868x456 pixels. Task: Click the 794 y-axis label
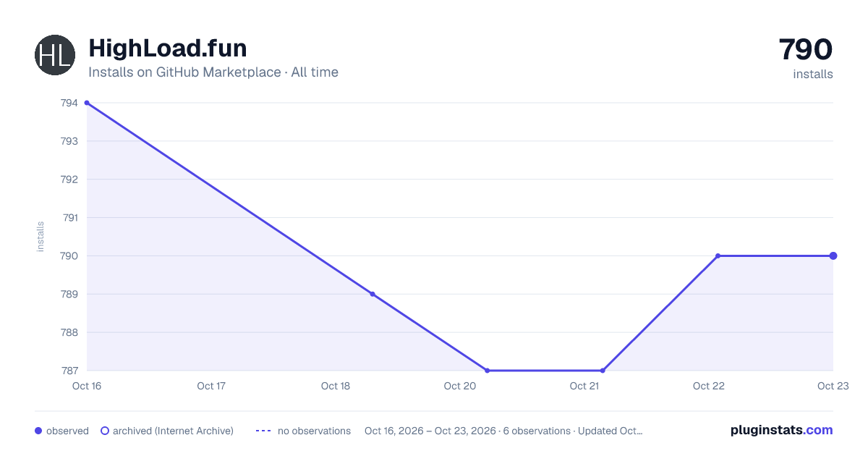pyautogui.click(x=69, y=103)
